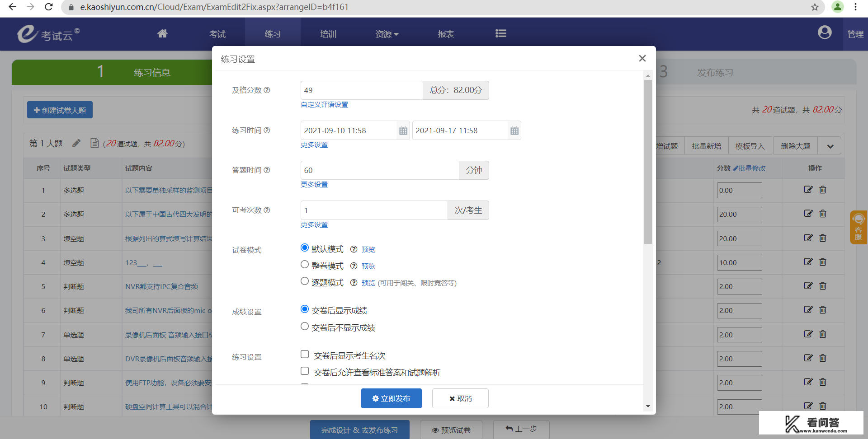Screen dimensions: 868x439
Task: Open 考试 tab in navigation
Action: 217,34
